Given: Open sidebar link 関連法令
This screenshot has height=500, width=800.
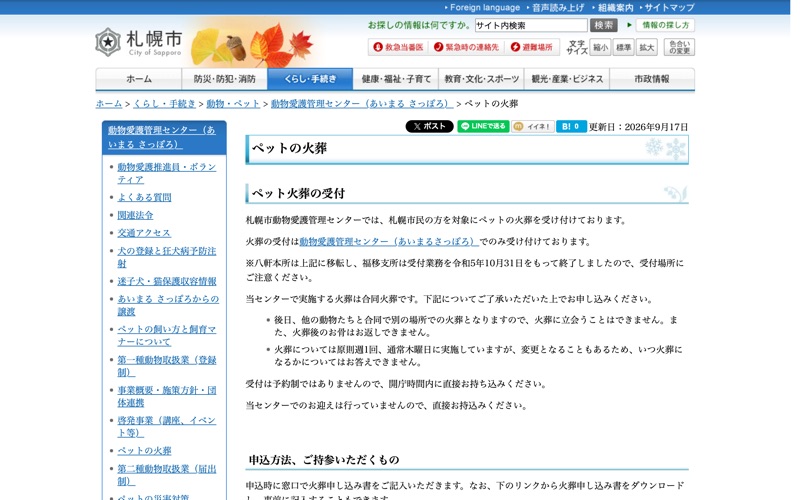Looking at the screenshot, I should click(135, 215).
